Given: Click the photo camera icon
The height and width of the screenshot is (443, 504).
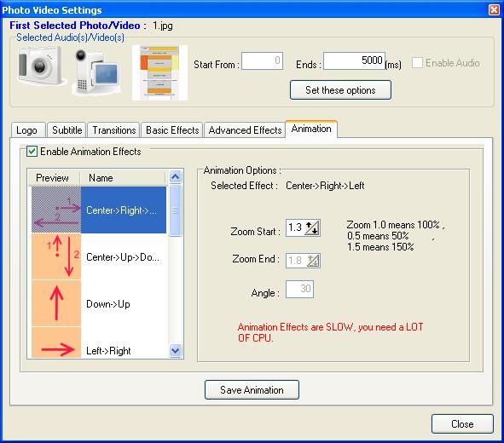Looking at the screenshot, I should pos(40,66).
